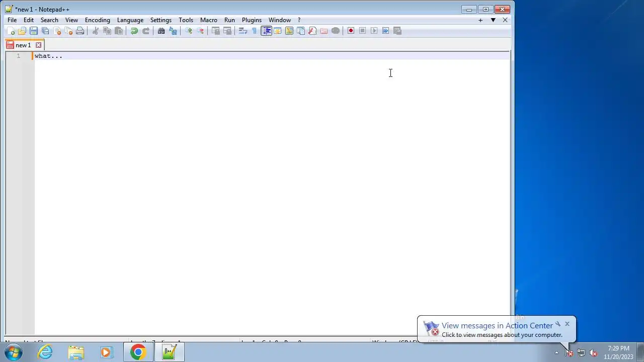This screenshot has height=362, width=644.
Task: Open the Edit menu
Action: pyautogui.click(x=29, y=20)
